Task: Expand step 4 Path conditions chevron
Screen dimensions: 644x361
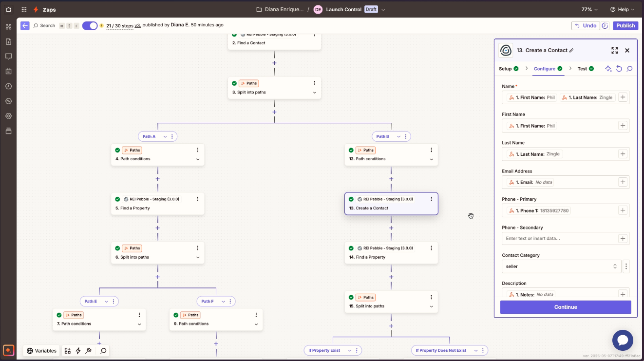Action: (198, 159)
